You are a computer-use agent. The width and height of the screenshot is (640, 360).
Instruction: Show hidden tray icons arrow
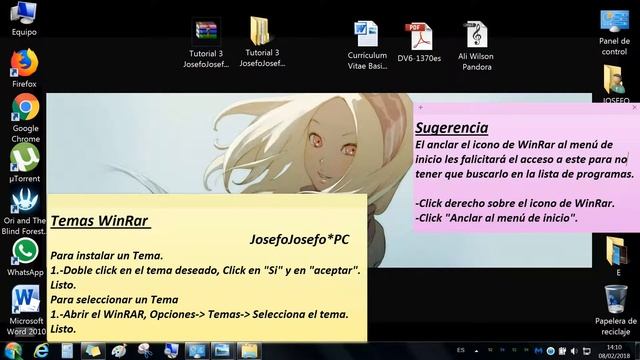click(476, 351)
